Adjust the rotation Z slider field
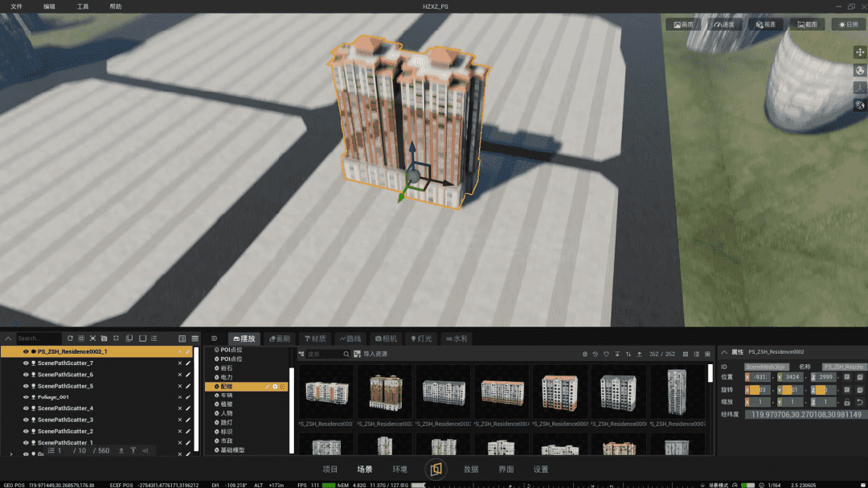This screenshot has width=868, height=488. coord(823,390)
